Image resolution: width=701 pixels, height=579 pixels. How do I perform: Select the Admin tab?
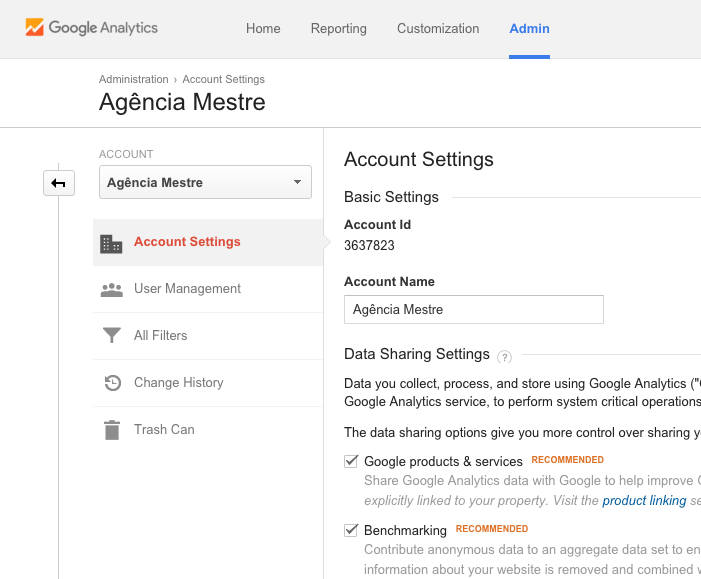point(529,28)
